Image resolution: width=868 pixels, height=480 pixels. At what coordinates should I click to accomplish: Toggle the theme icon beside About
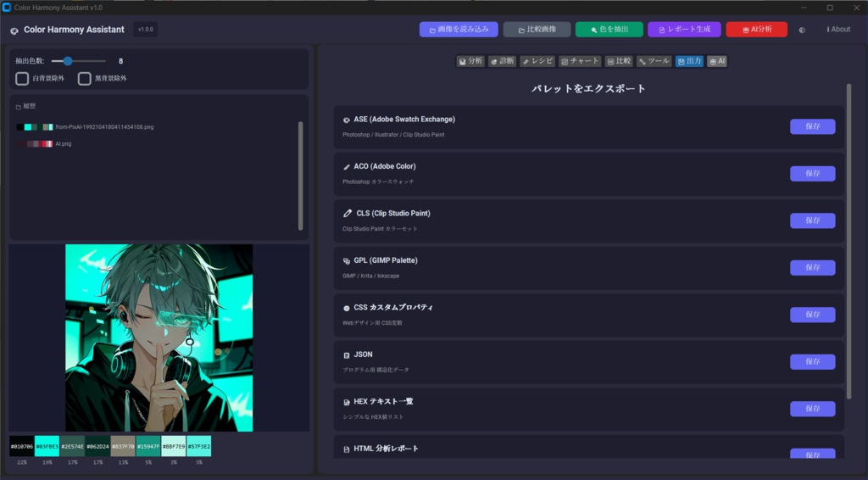point(802,30)
